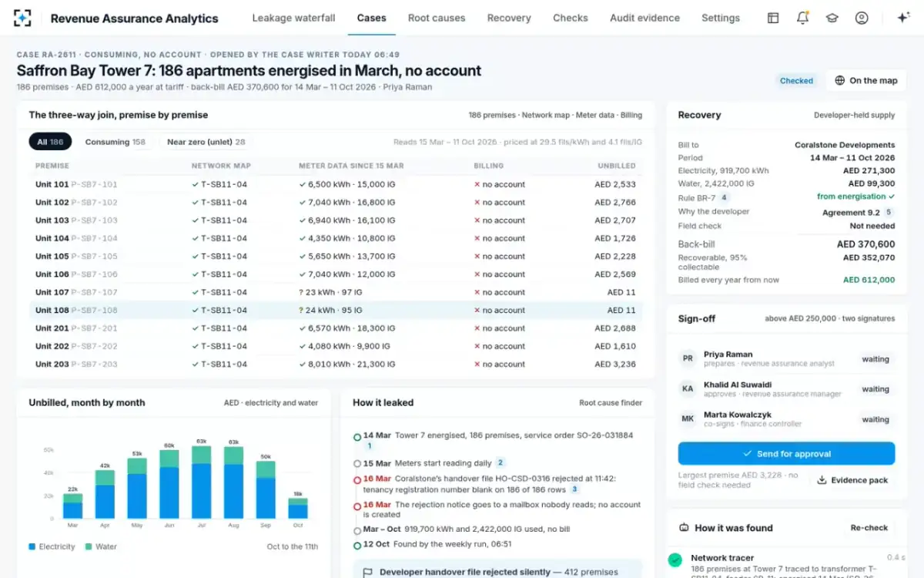Click AED 3,236 unbilled value for Unit 203
The image size is (924, 578).
pyautogui.click(x=615, y=364)
